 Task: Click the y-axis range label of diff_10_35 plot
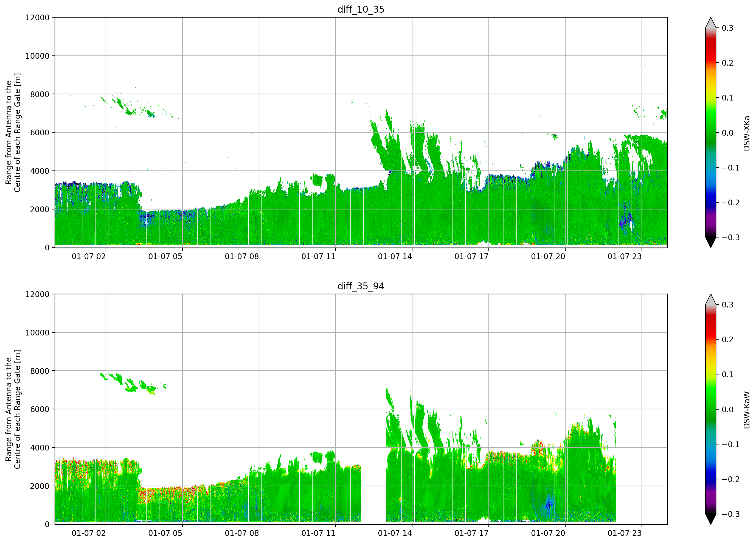pyautogui.click(x=13, y=133)
